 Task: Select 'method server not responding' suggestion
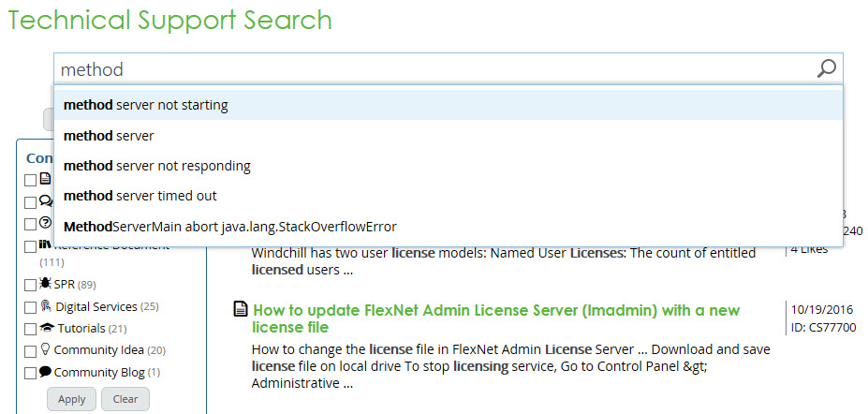156,166
